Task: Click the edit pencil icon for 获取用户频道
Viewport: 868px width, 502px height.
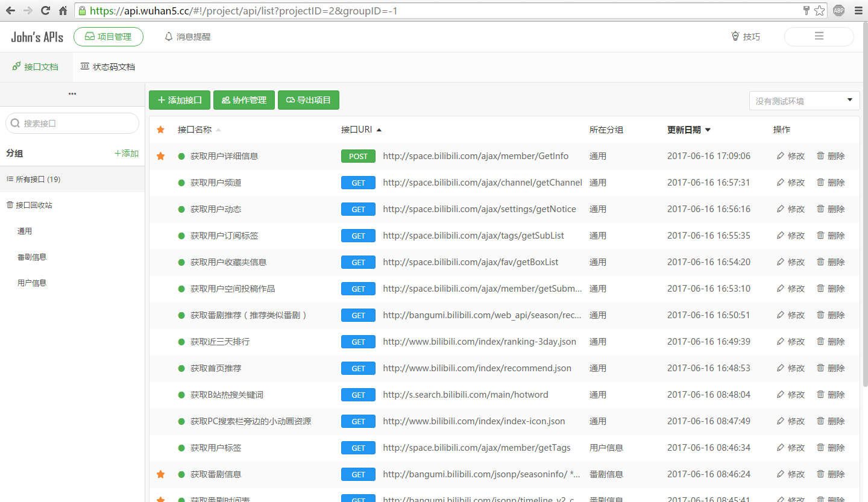Action: pyautogui.click(x=781, y=183)
